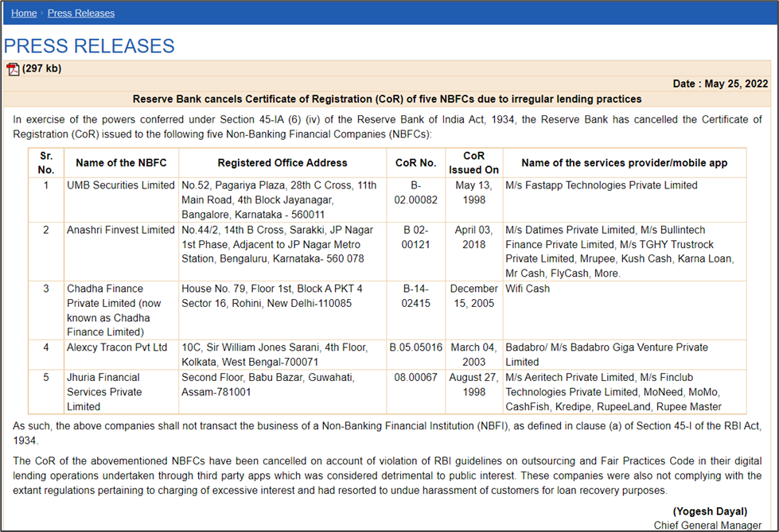Screen dimensions: 779x532
Task: Select the Sir William Jones Sarani address
Action: 282,355
